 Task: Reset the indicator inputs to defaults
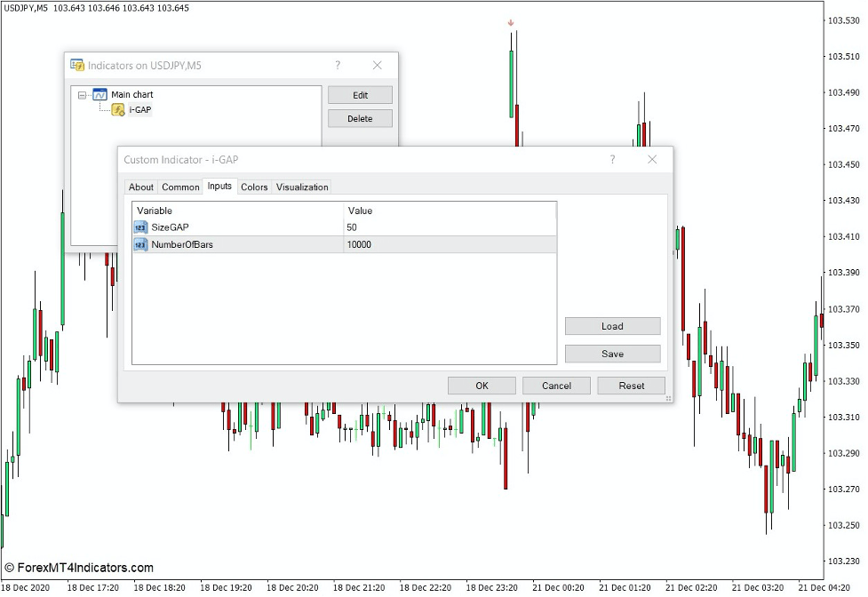[631, 386]
